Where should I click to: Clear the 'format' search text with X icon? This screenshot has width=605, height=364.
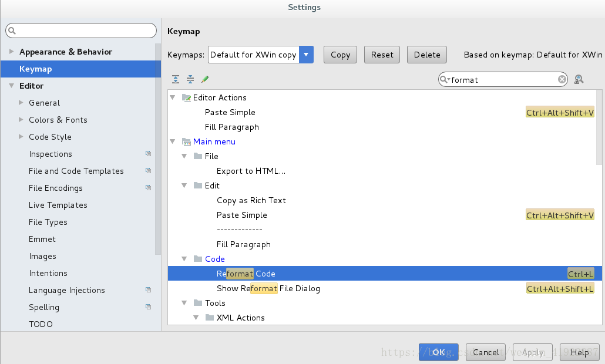pyautogui.click(x=562, y=79)
